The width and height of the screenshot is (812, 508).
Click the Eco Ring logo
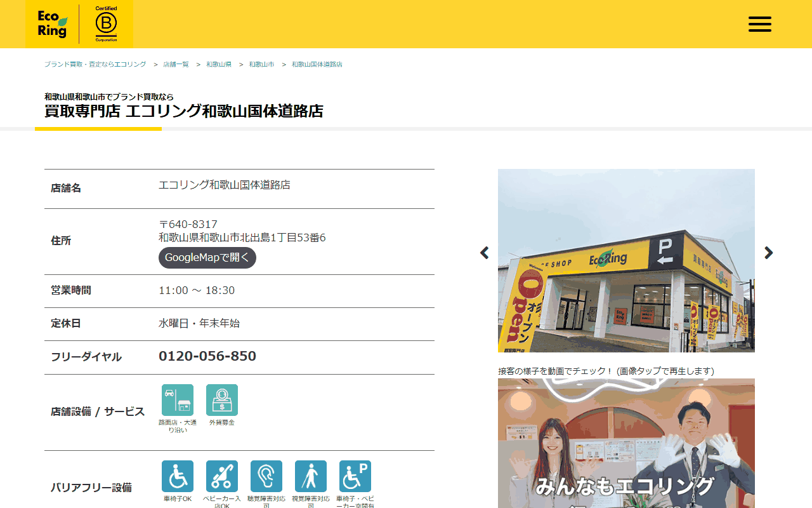coord(52,24)
